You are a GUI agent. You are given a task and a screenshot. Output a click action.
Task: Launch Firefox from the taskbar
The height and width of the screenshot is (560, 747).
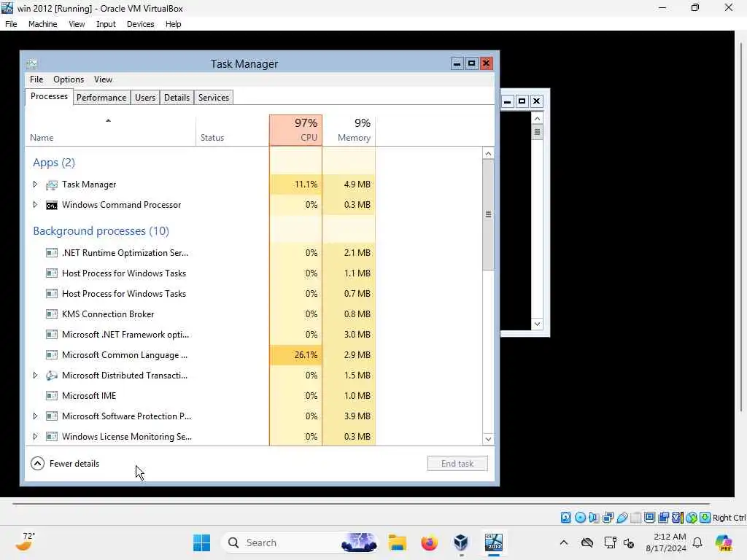click(x=429, y=542)
